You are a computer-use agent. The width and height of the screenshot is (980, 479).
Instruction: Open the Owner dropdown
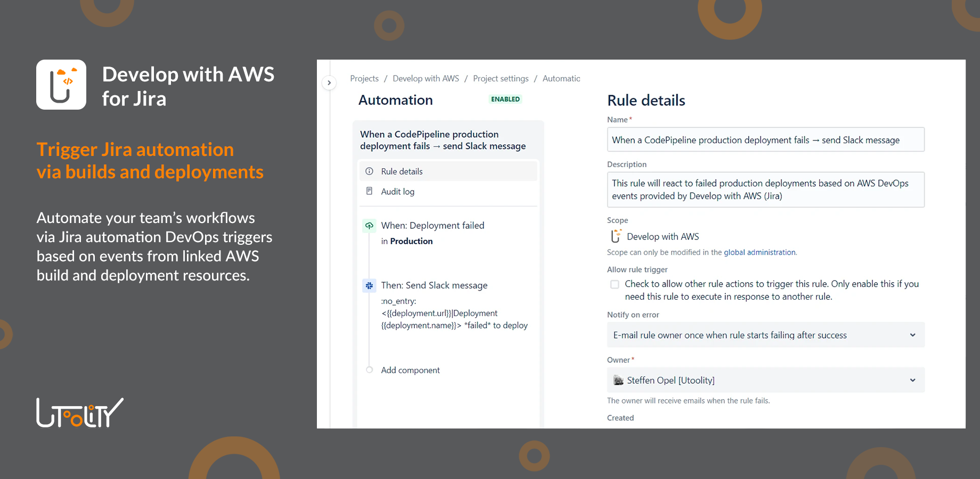pos(765,380)
